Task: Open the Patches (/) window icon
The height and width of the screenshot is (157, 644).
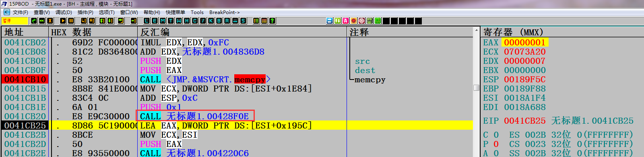Action: pos(203,20)
